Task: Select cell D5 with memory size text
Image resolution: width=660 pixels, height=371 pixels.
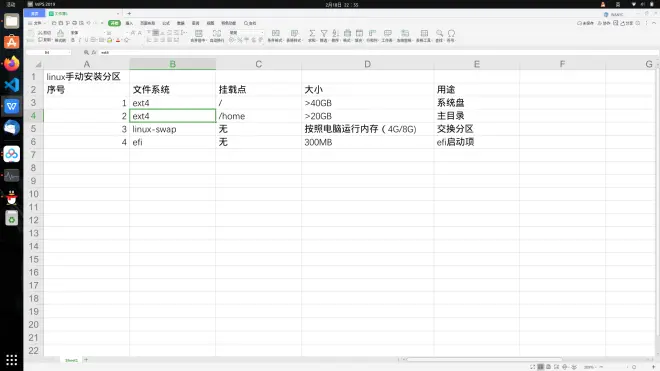Action: (367, 129)
